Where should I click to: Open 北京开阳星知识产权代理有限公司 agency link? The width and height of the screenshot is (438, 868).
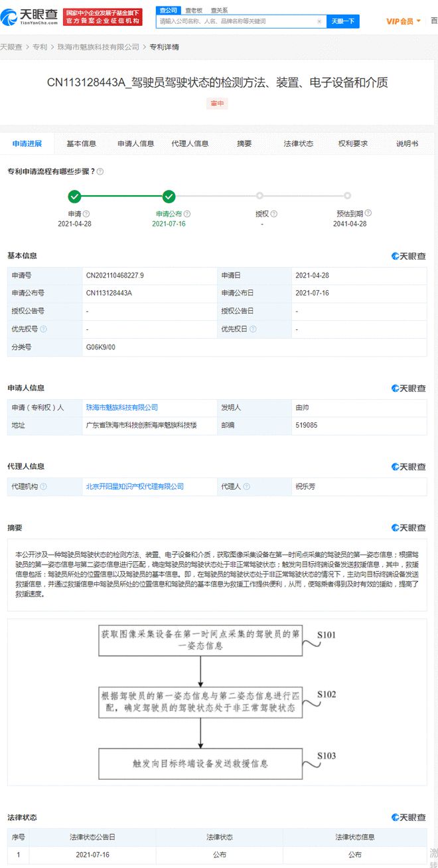135,487
